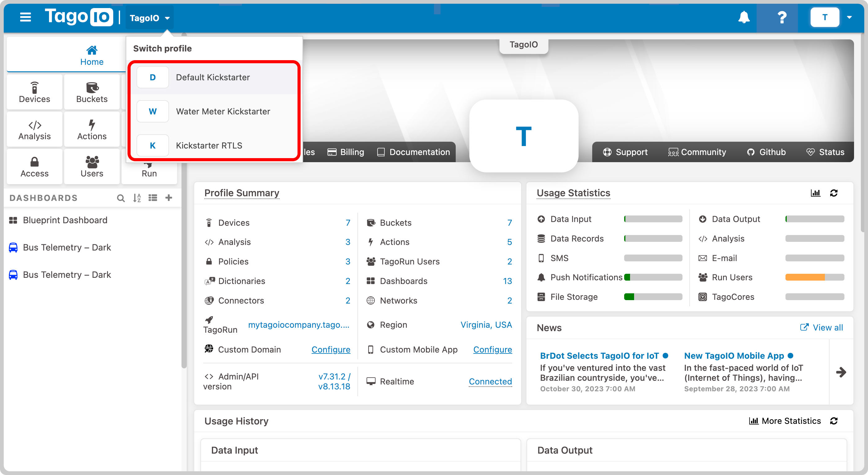Viewport: 868px width, 475px height.
Task: Select Water Meter Kickstarter profile
Action: coord(214,111)
